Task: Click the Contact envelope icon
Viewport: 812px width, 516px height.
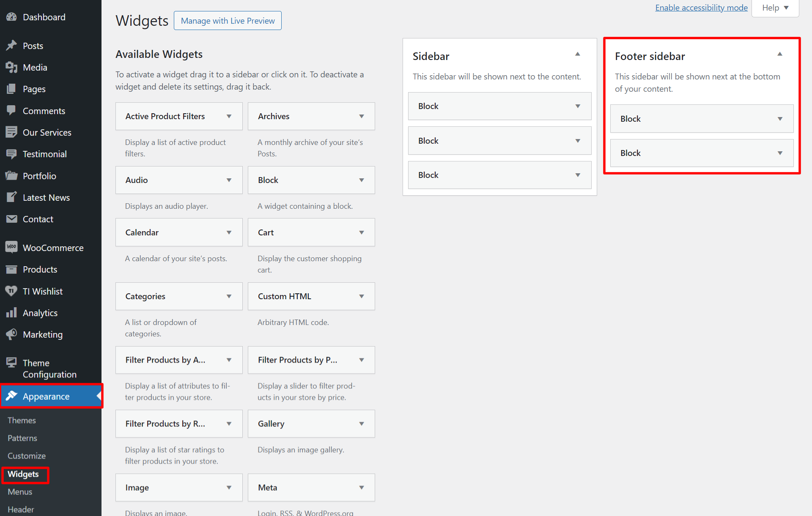Action: (x=11, y=219)
